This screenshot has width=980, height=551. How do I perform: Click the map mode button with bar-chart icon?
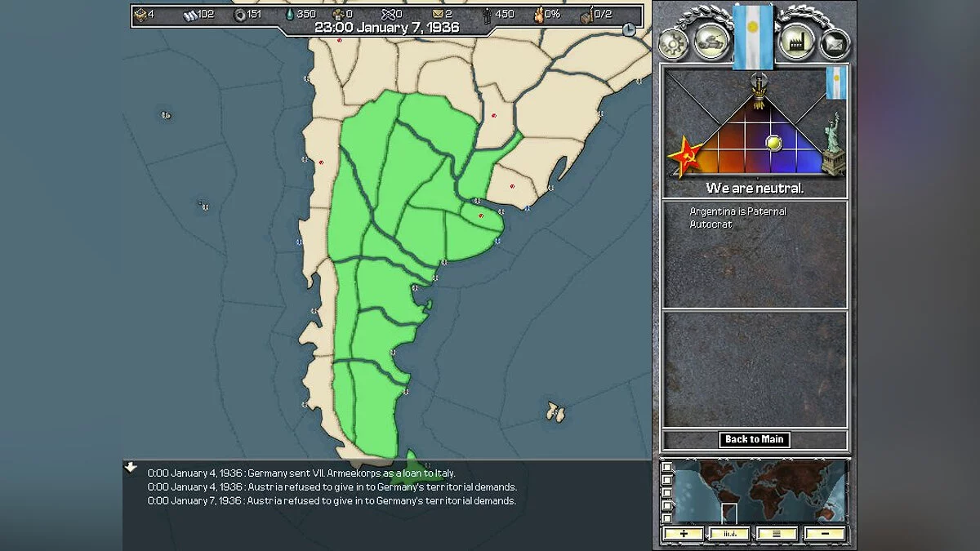click(x=728, y=533)
